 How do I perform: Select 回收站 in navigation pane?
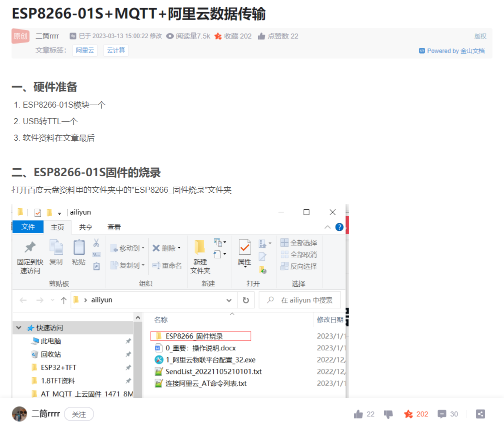click(x=51, y=354)
